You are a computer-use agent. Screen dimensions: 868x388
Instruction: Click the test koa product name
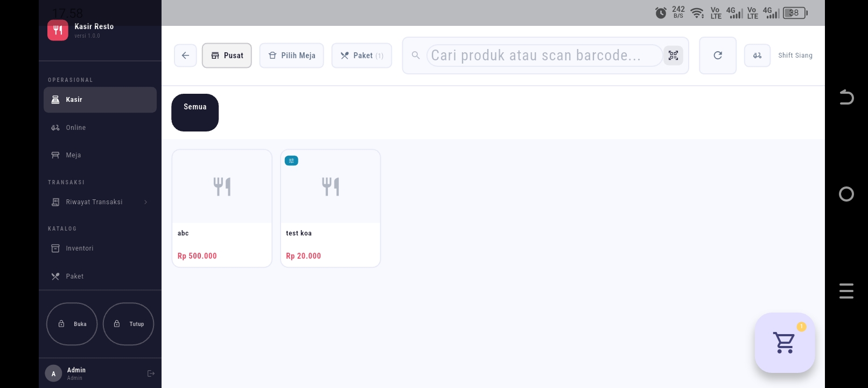tap(299, 233)
